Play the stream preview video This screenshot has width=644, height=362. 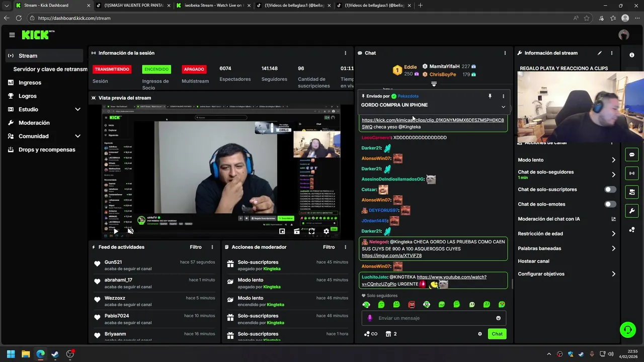pos(115,231)
